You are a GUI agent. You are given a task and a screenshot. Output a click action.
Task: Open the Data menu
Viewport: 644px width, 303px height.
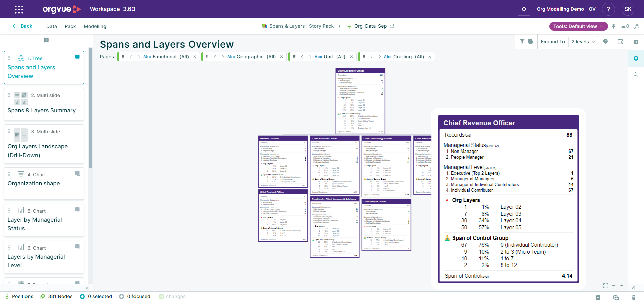coord(51,26)
